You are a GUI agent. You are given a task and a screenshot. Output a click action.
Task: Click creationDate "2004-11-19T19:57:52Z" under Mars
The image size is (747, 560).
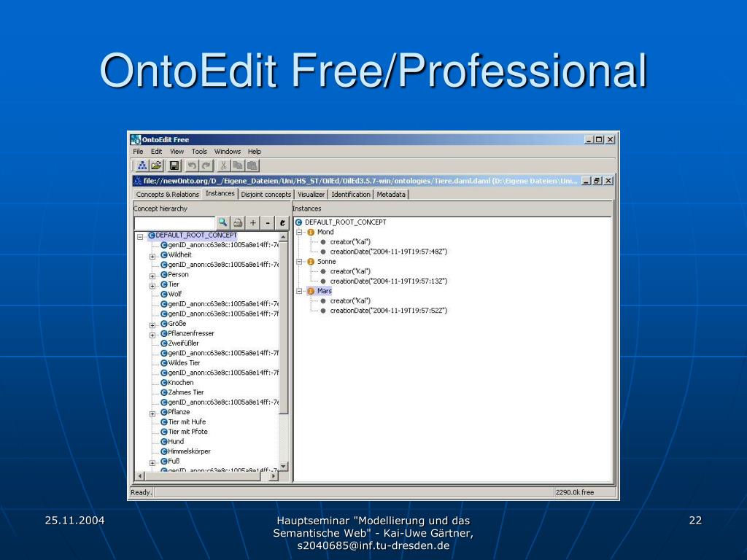click(x=389, y=311)
